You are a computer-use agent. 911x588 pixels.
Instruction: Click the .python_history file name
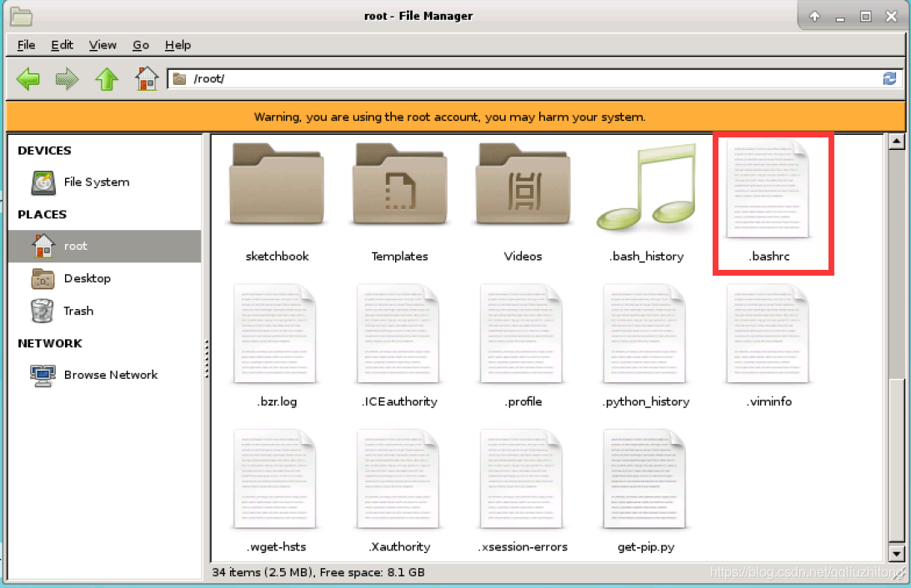point(646,401)
